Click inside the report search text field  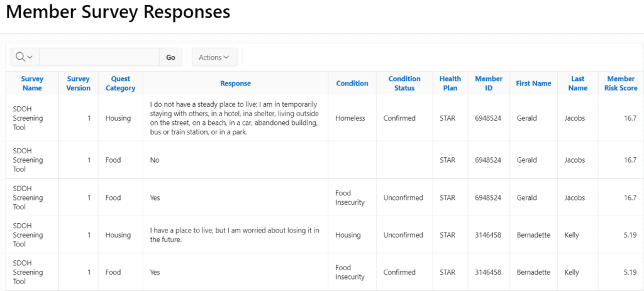[x=99, y=57]
